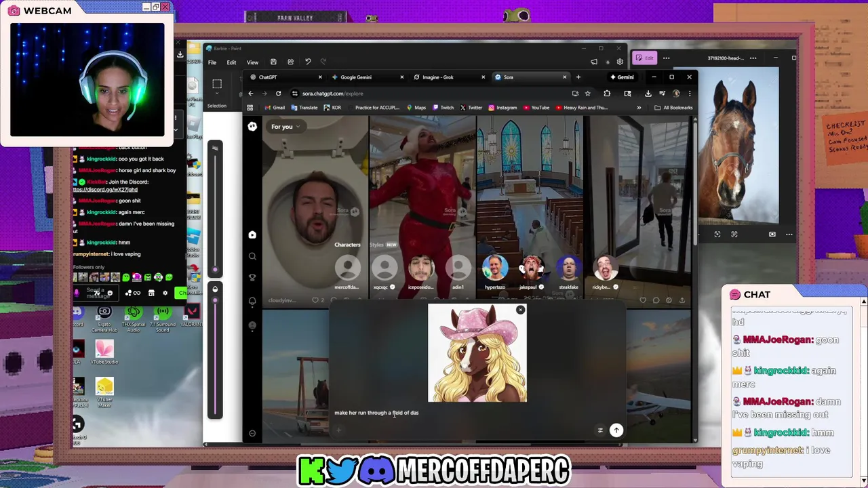This screenshot has height=488, width=868.
Task: Open a new browser tab
Action: 578,77
